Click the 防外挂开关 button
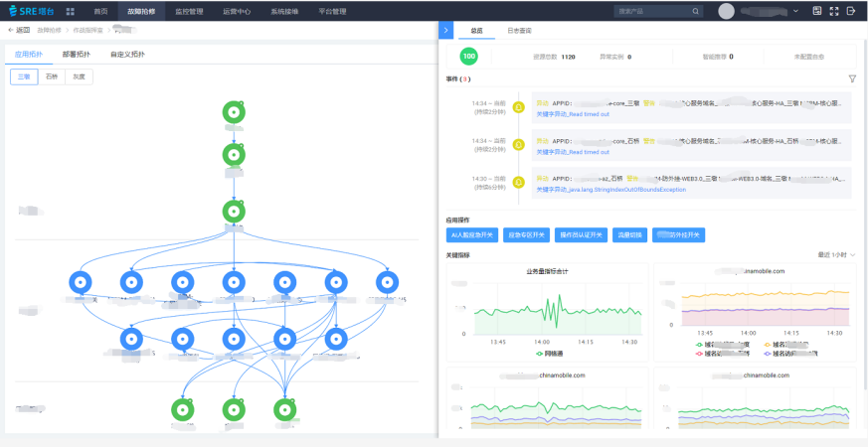 (679, 235)
